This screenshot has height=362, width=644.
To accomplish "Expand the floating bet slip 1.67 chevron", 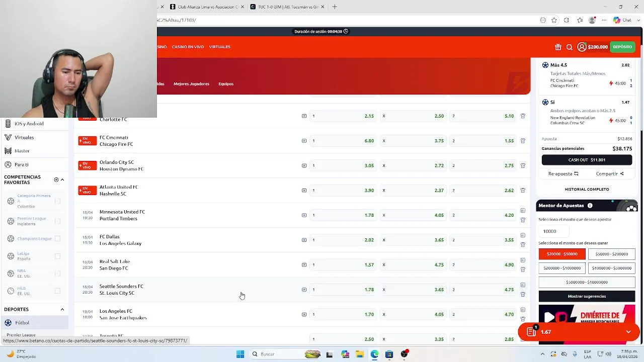I will click(628, 332).
